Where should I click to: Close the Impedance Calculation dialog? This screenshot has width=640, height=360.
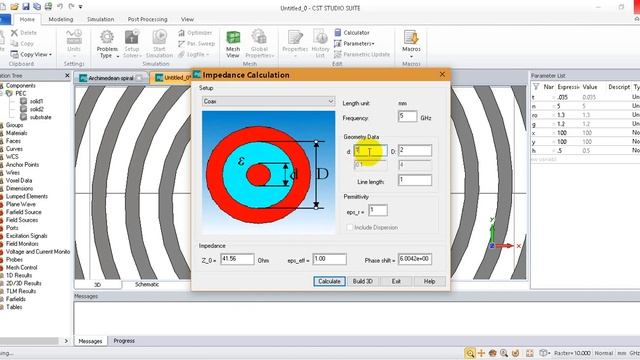coord(442,74)
